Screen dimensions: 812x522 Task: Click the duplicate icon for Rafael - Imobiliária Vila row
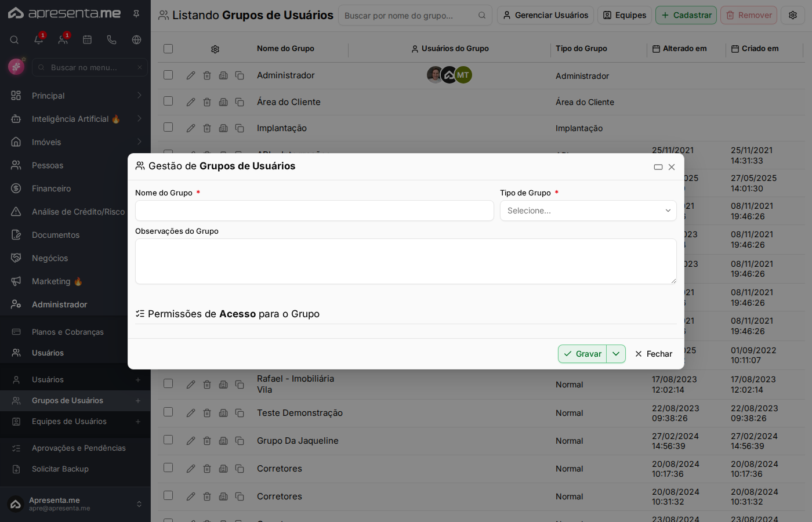coord(240,385)
